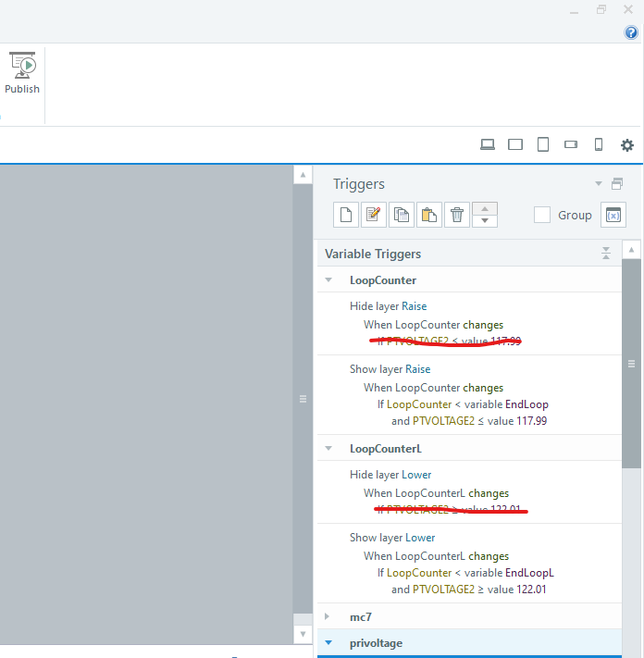This screenshot has height=658, width=644.
Task: Click the Lower link in Hide layer trigger
Action: [416, 474]
